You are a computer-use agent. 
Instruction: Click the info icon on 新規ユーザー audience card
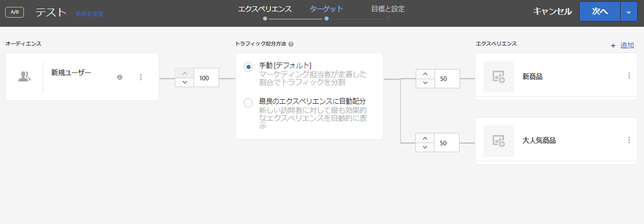tap(120, 77)
